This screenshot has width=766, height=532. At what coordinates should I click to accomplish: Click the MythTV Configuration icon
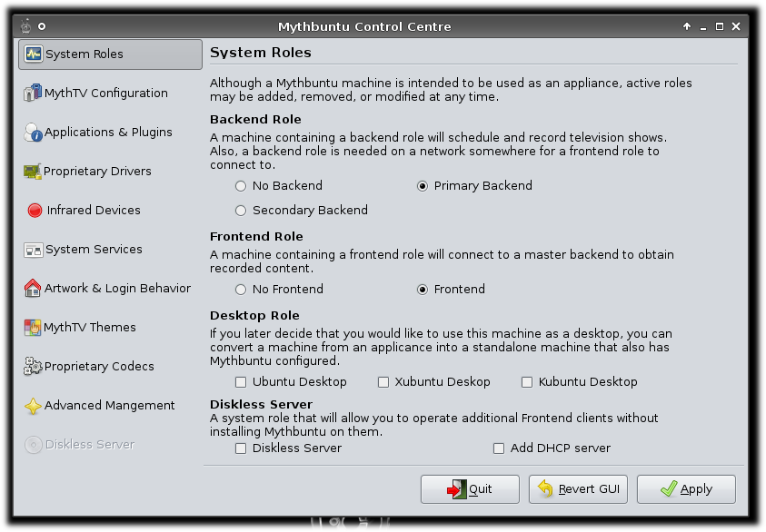tap(33, 93)
